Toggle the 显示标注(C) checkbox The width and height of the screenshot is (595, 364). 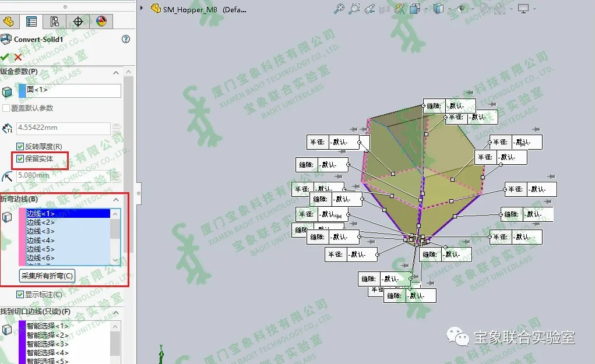(20, 294)
